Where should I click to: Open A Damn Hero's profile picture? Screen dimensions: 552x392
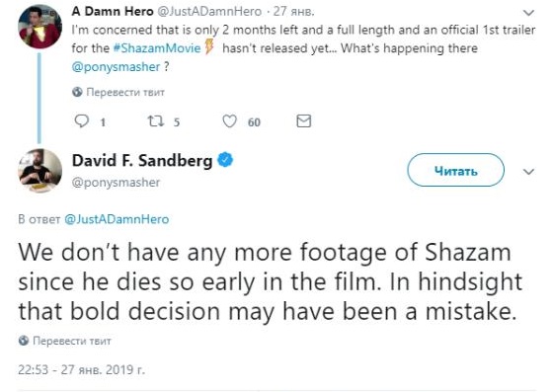pos(39,27)
